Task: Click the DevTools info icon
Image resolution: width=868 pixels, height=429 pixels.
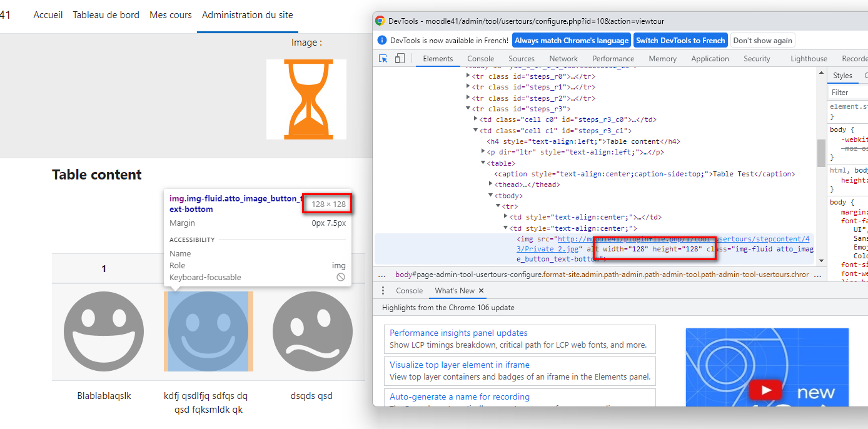Action: point(382,40)
